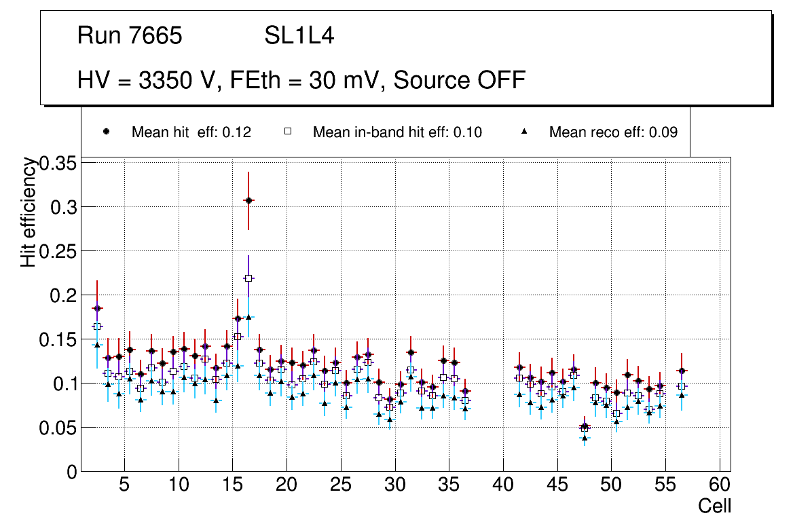The image size is (812, 524).
Task: Click the "Mean hit eff: 0.12" legend label
Action: coord(191,132)
